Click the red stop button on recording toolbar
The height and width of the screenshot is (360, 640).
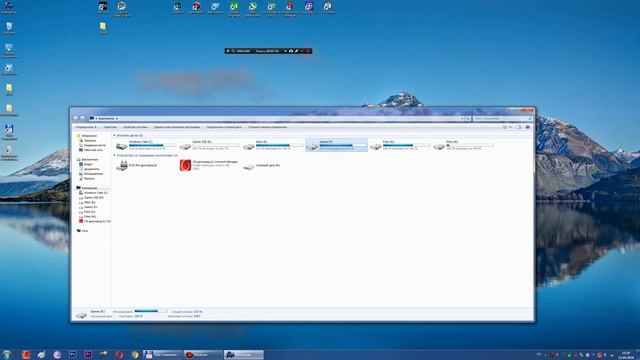pyautogui.click(x=308, y=51)
